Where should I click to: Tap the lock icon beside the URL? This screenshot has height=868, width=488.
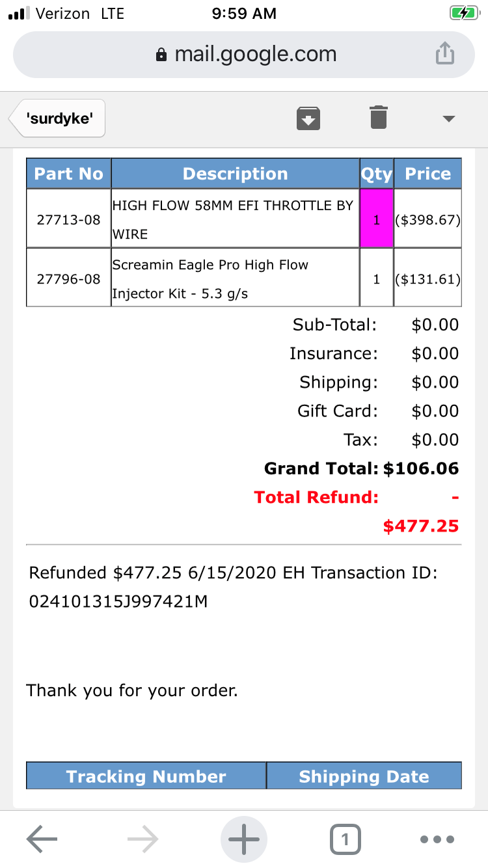(x=161, y=55)
